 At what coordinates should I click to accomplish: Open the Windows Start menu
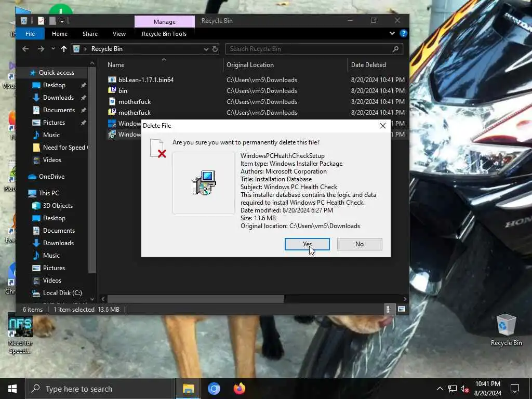click(12, 389)
